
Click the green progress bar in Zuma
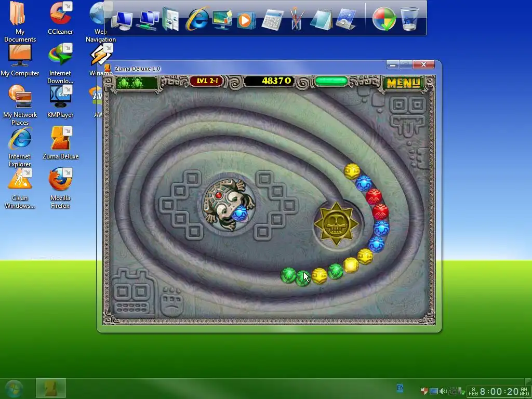331,82
